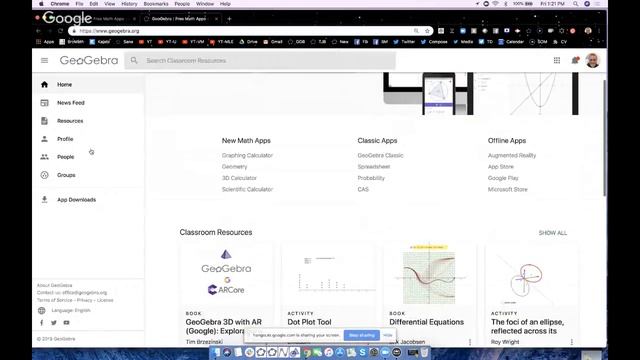This screenshot has height=360, width=640.
Task: Open GeoGebra Facebook icon
Action: click(42, 322)
